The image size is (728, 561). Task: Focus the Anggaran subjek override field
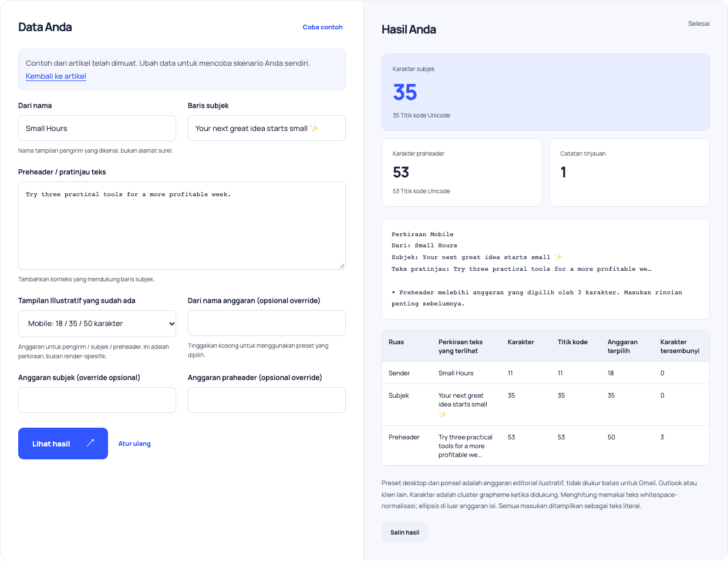(x=97, y=400)
